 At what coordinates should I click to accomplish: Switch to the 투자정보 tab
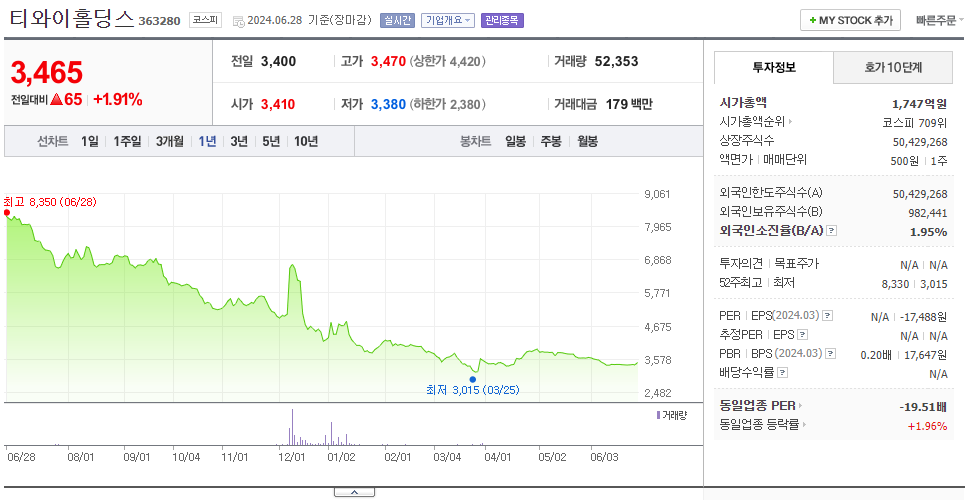(x=774, y=67)
